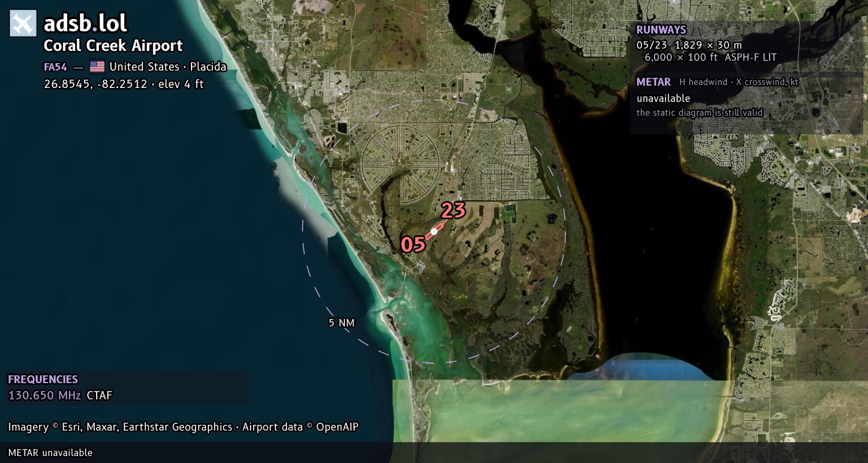Click the Coral Creek Airport name heading
The width and height of the screenshot is (868, 463).
coord(113,46)
